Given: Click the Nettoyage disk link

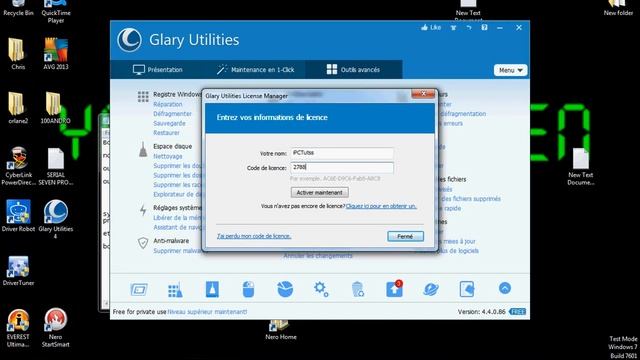Looking at the screenshot, I should pyautogui.click(x=168, y=156).
